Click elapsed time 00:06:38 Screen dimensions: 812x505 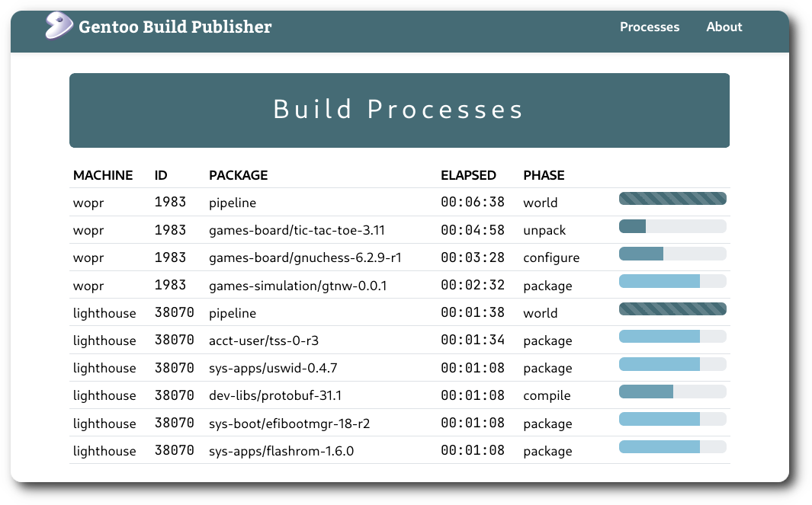(x=472, y=202)
